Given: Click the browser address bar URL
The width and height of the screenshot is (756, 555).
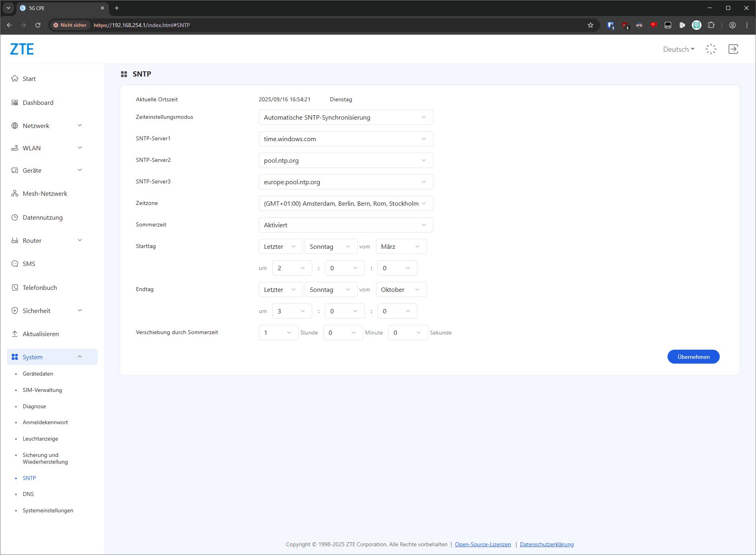Looking at the screenshot, I should [x=142, y=25].
